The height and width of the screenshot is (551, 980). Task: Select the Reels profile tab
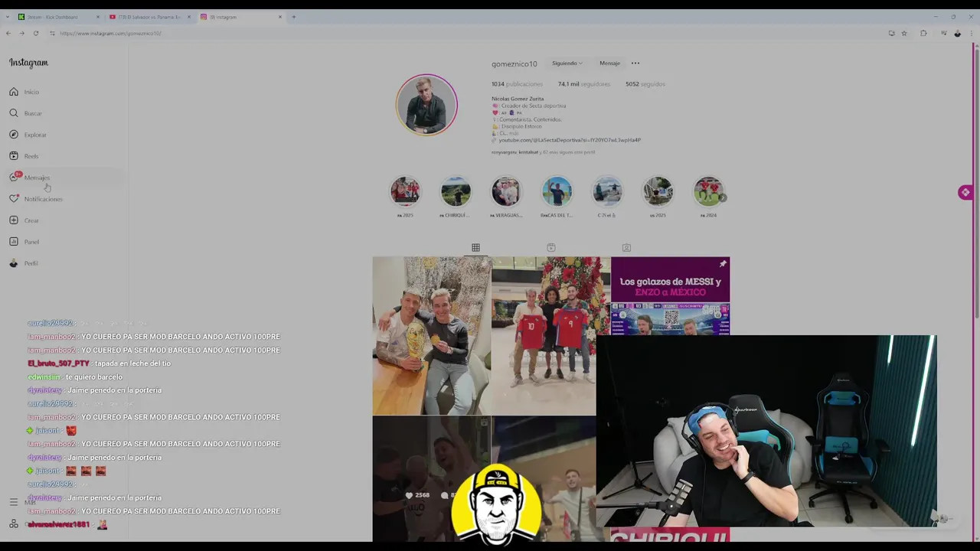[550, 247]
